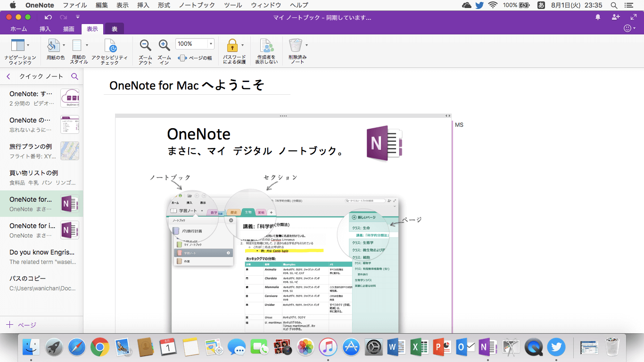Toggle the Navigation Window pane

click(x=18, y=45)
